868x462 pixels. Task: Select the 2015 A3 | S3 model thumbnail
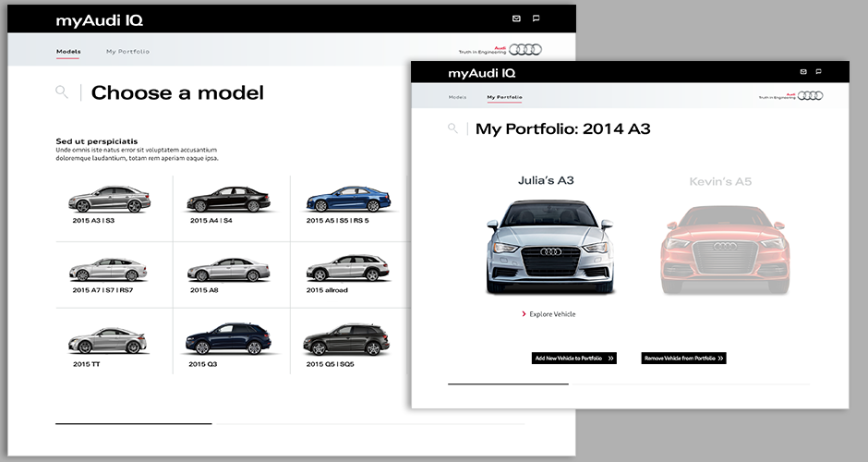(109, 200)
